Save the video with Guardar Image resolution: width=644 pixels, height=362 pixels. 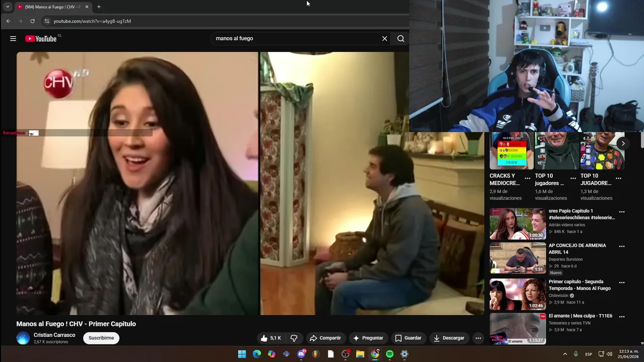click(408, 338)
